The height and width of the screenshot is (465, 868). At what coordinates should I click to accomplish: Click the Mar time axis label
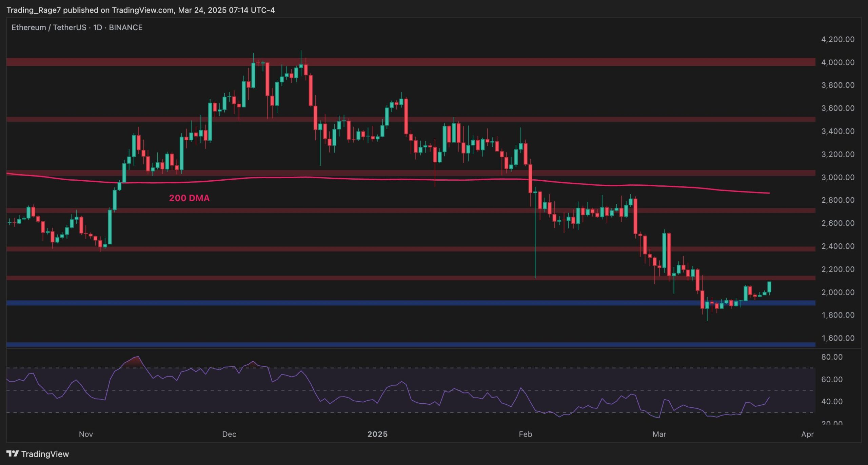pyautogui.click(x=659, y=434)
